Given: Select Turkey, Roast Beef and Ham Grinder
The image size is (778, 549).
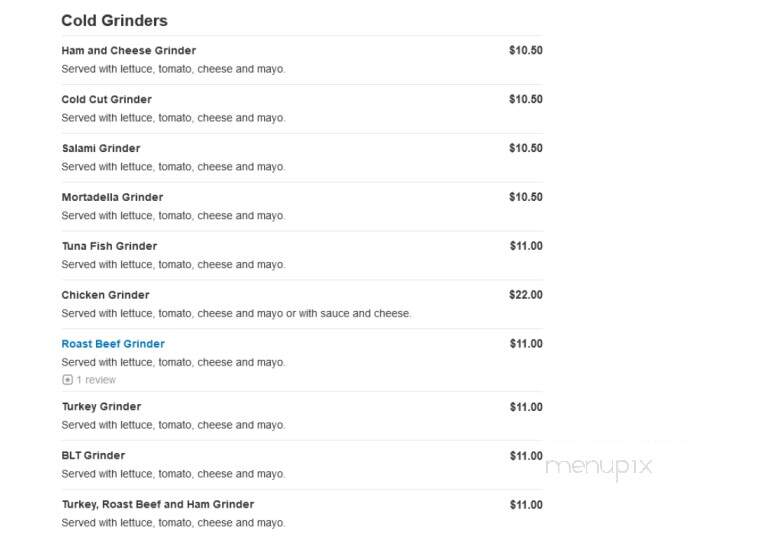Looking at the screenshot, I should point(158,504).
